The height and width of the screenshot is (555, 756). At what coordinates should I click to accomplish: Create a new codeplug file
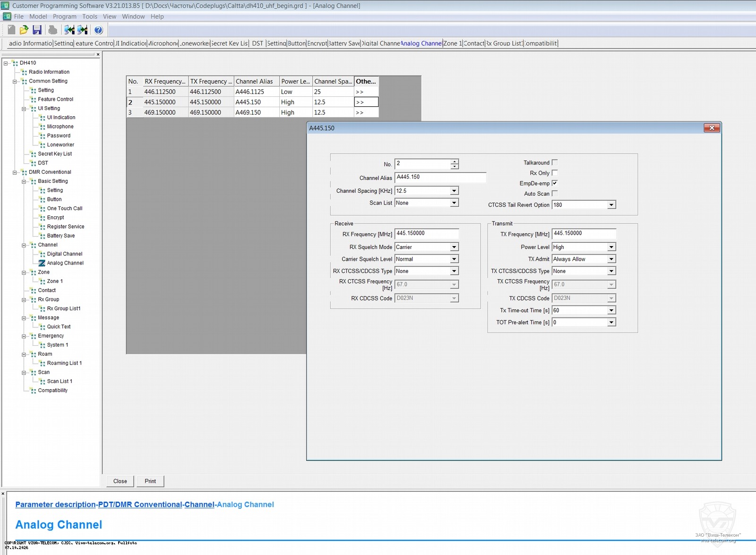(11, 30)
